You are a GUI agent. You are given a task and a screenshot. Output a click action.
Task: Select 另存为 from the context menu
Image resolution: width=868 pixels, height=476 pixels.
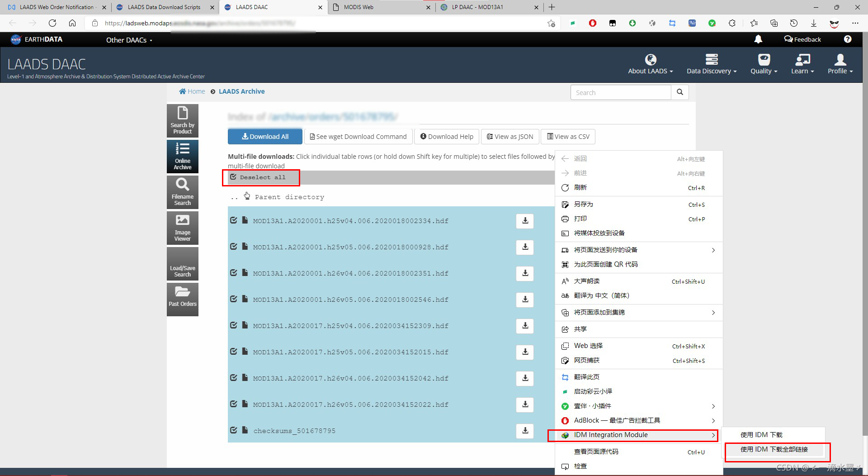coord(638,205)
